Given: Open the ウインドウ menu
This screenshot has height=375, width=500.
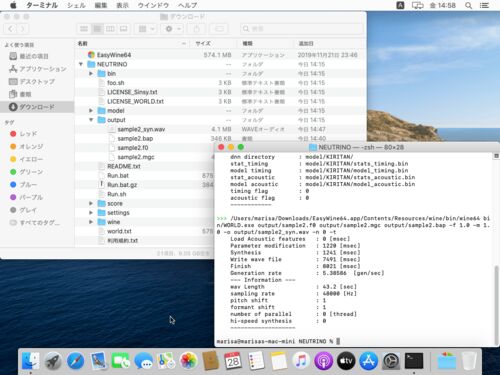Looking at the screenshot, I should (x=153, y=5).
